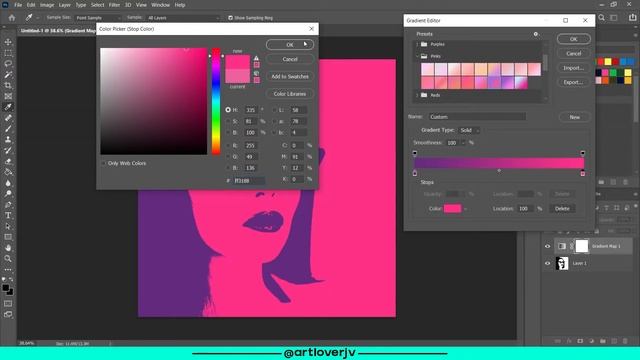Viewport: 640px width, 360px height.
Task: Select the R (red) radio button
Action: 228,145
